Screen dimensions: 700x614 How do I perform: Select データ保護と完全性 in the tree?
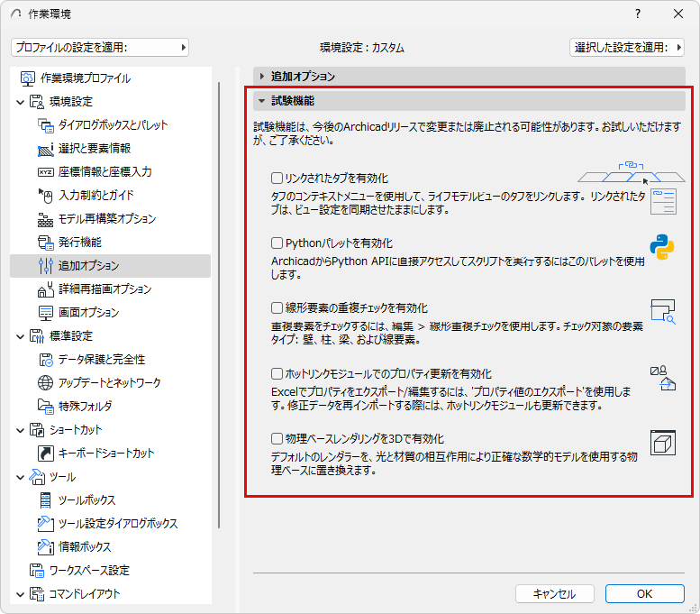[102, 359]
